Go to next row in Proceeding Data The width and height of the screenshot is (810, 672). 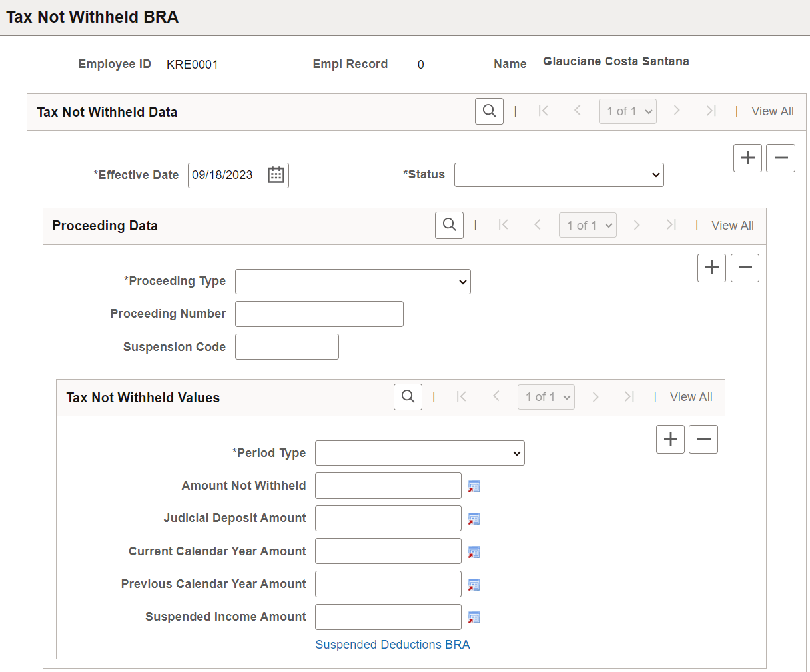tap(637, 225)
